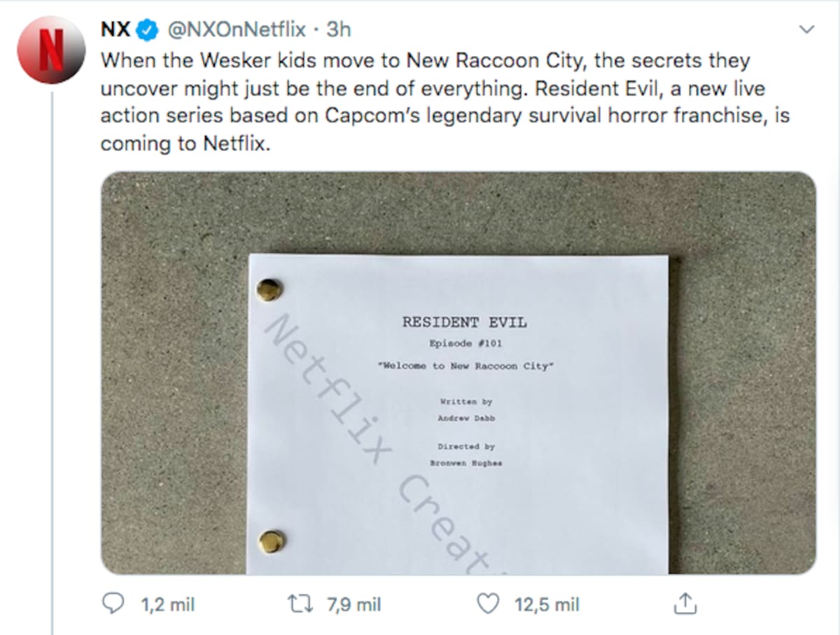Click the top brass fastener on the script
The image size is (840, 635).
click(269, 289)
